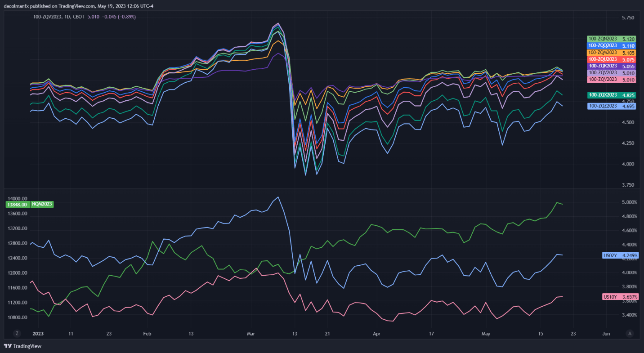Click the purple 100-ZQK2023 5.055 label
Image resolution: width=644 pixels, height=353 pixels.
point(611,66)
